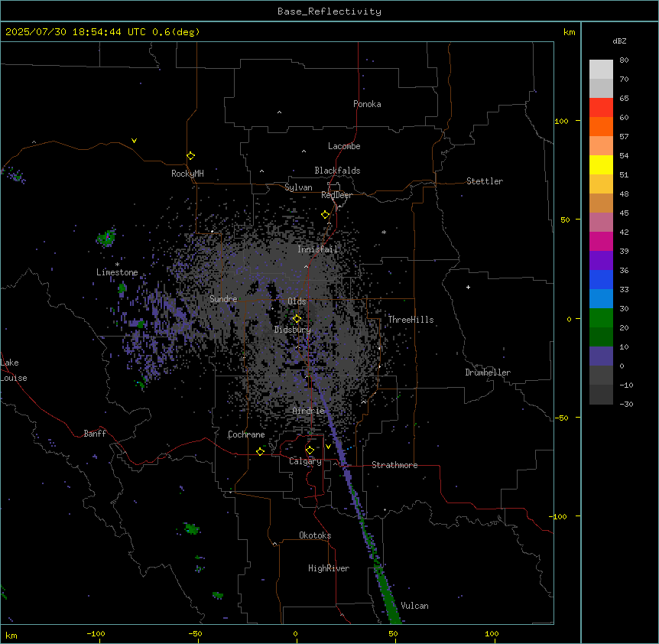Click the green 30 dBZ legend color
Image resolution: width=659 pixels, height=644 pixels.
[x=601, y=318]
